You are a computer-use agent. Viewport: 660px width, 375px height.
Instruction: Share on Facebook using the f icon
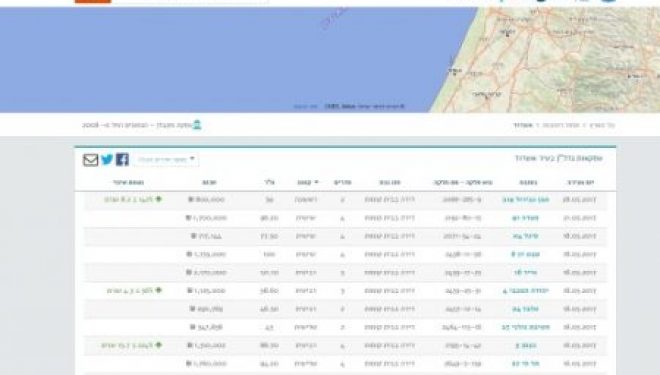(122, 160)
